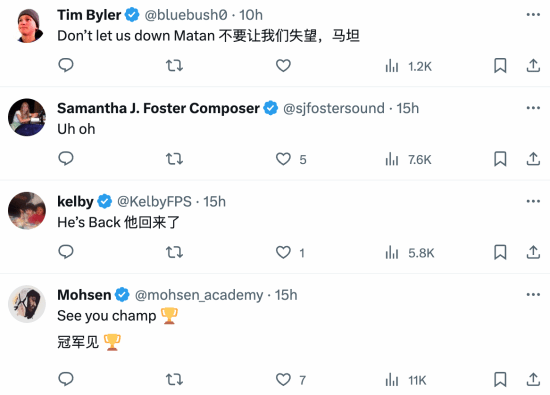
Task: Bookmark Tim Byler's tweet
Action: pyautogui.click(x=500, y=66)
